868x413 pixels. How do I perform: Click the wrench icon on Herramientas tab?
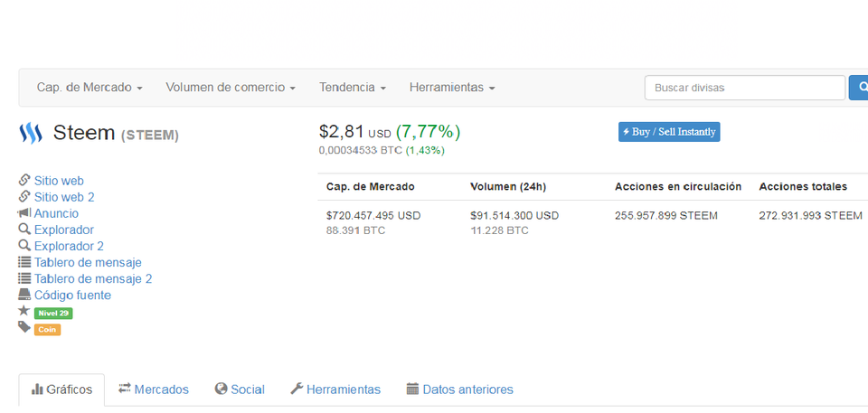click(297, 389)
